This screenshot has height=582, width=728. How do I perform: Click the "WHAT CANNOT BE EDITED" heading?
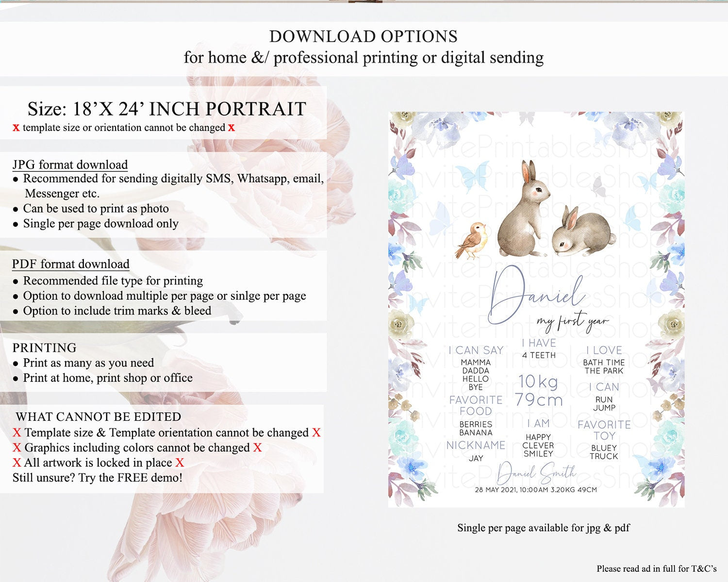(x=98, y=417)
